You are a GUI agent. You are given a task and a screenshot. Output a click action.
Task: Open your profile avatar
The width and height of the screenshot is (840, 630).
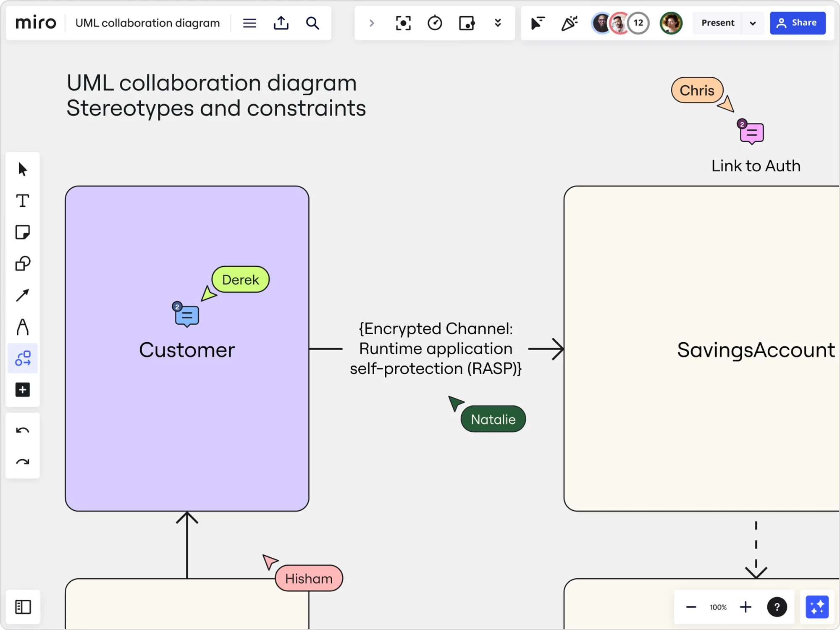coord(671,23)
